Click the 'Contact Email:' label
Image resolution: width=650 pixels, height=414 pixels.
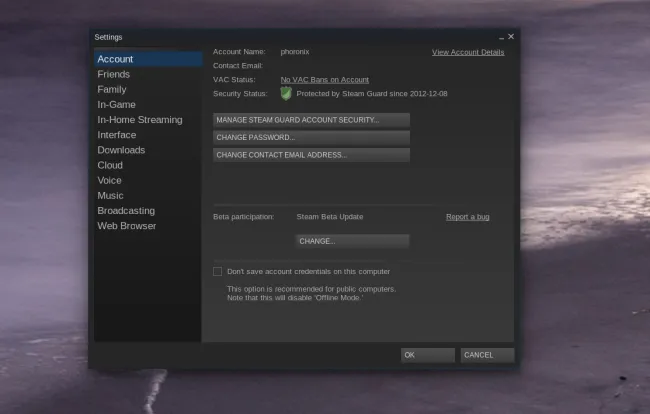[x=238, y=65]
